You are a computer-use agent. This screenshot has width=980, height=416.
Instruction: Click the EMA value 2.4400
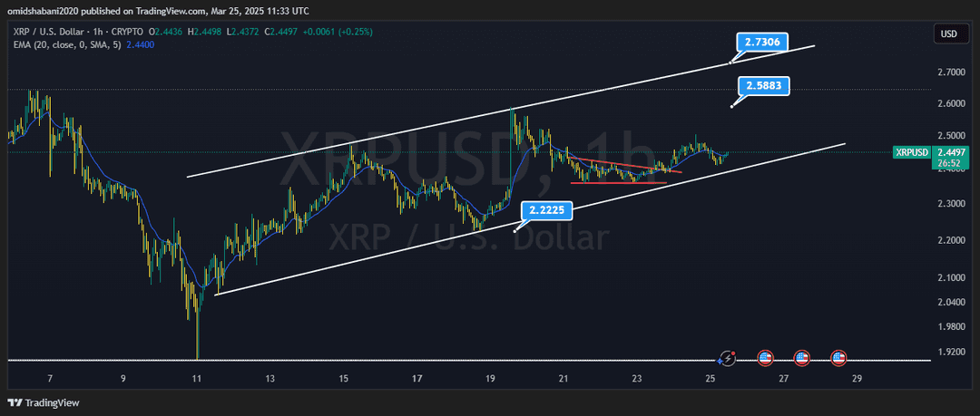tap(140, 45)
